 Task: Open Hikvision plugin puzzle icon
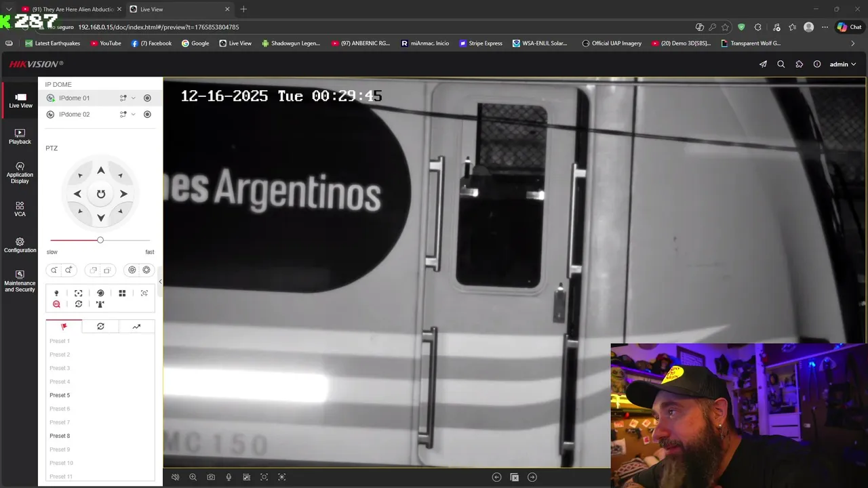[x=799, y=64]
